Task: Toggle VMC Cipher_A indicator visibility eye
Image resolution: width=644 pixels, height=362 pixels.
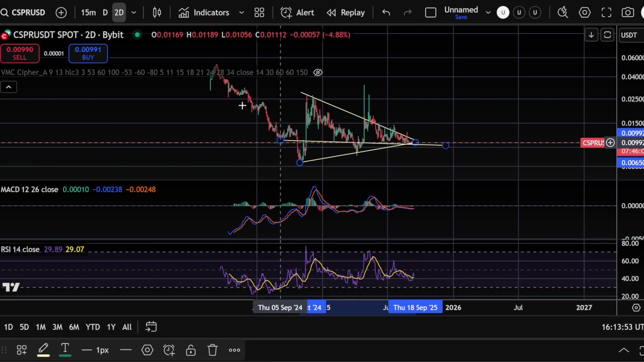Action: [318, 72]
